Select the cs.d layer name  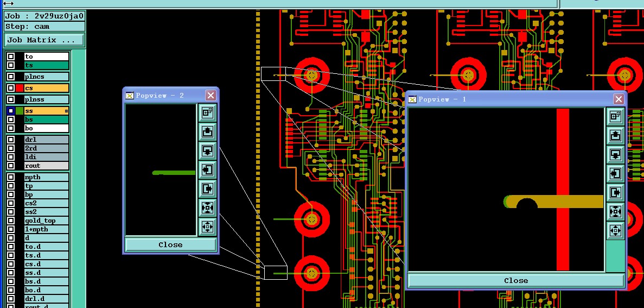tap(46, 264)
